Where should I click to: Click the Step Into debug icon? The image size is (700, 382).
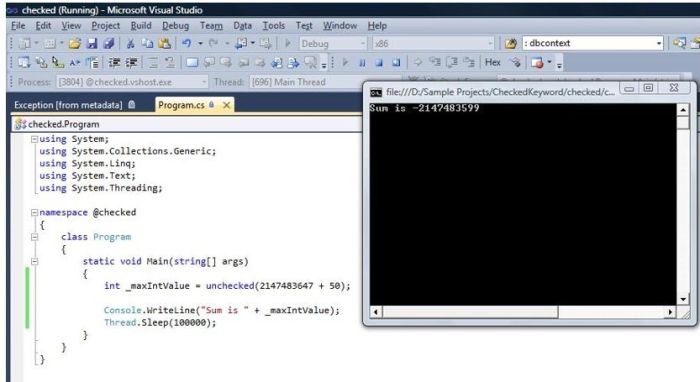click(x=434, y=62)
